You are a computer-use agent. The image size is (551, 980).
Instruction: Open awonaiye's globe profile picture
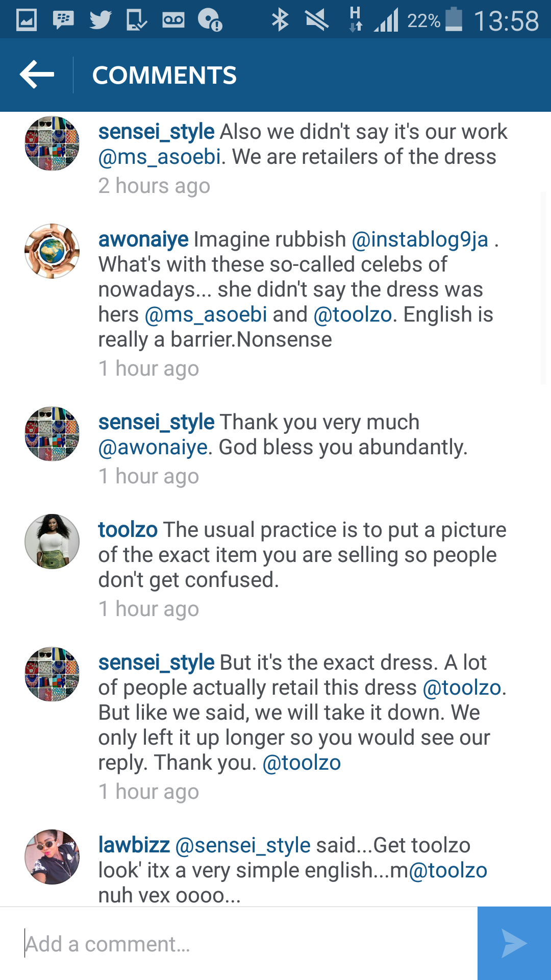click(52, 251)
